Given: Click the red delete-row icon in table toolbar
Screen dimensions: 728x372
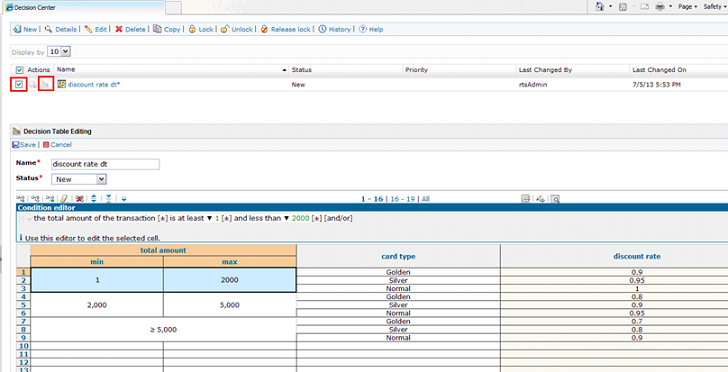Looking at the screenshot, I should 80,199.
